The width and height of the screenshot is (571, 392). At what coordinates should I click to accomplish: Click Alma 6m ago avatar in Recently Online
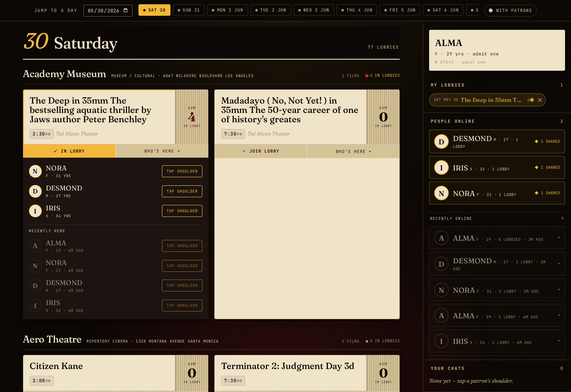pos(441,315)
